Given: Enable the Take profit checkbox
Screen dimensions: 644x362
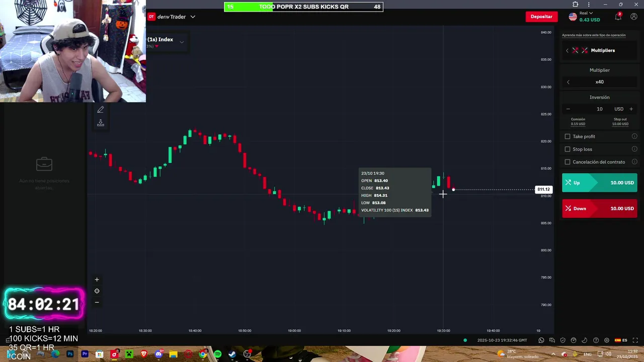Looking at the screenshot, I should 568,136.
